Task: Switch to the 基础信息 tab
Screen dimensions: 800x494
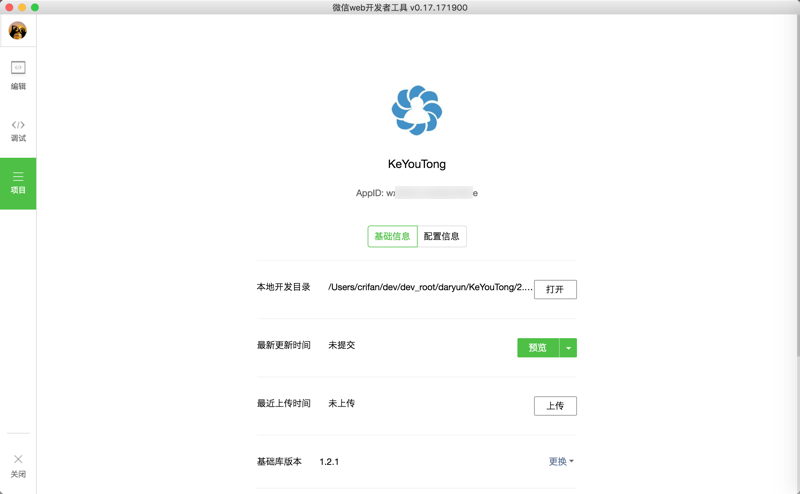Action: click(x=392, y=236)
